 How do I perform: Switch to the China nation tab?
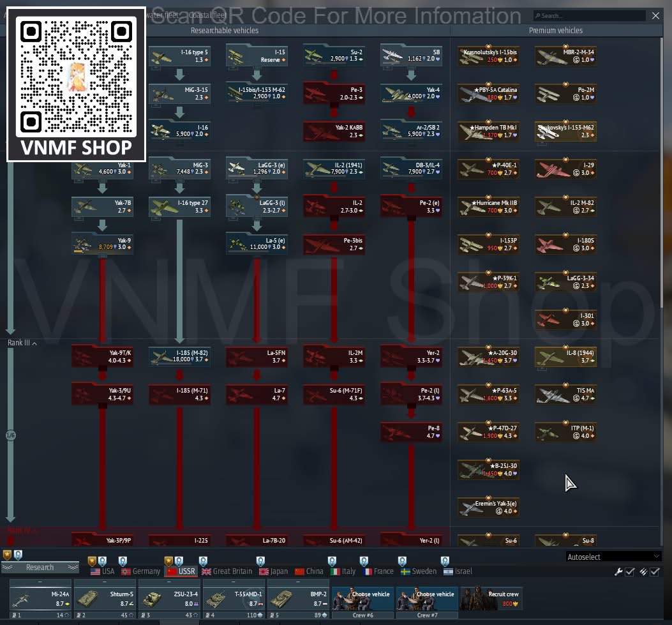tap(309, 571)
